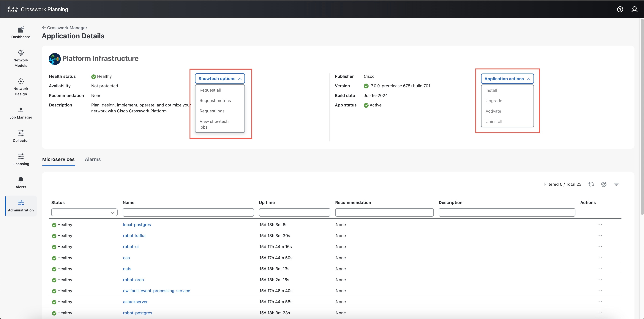This screenshot has width=644, height=319.
Task: Click the Crosswork Planning header title
Action: (45, 9)
